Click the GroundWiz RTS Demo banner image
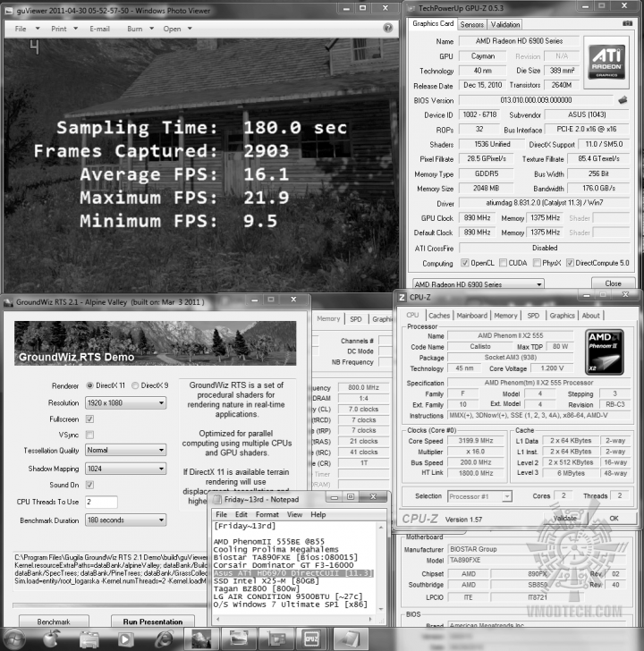The image size is (644, 651). click(x=156, y=343)
